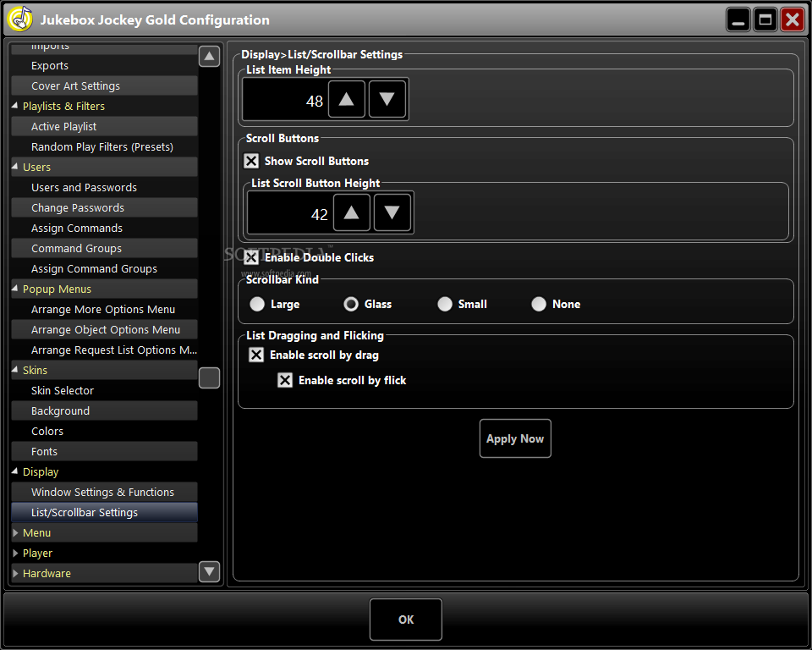The width and height of the screenshot is (812, 650).
Task: Select Change Passwords
Action: click(104, 207)
